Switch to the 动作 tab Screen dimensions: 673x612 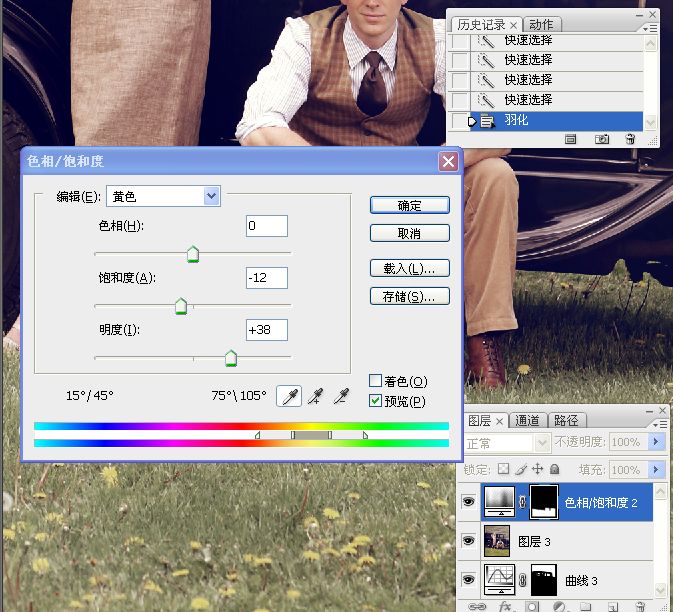[541, 24]
